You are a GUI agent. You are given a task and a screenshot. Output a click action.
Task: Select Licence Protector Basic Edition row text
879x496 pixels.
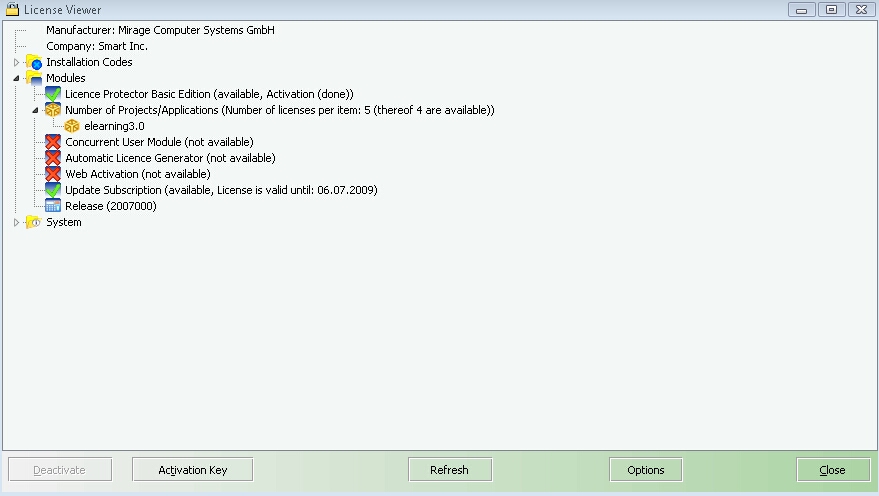pos(209,94)
